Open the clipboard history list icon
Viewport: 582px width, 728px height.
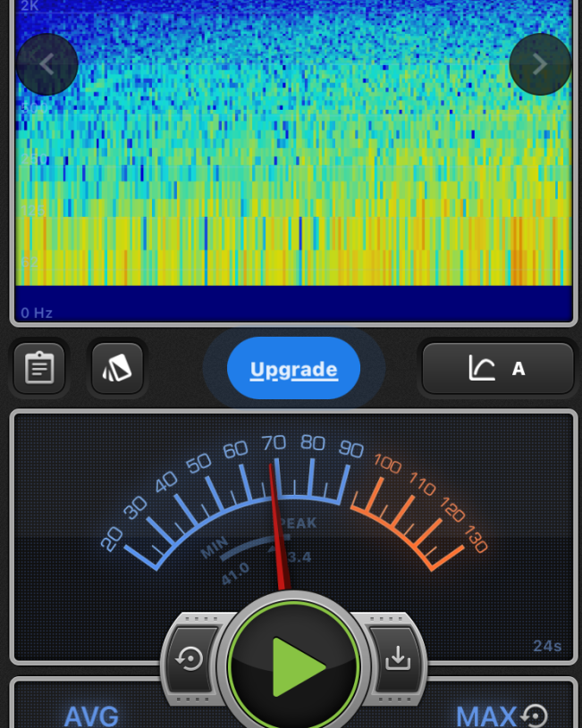(39, 368)
